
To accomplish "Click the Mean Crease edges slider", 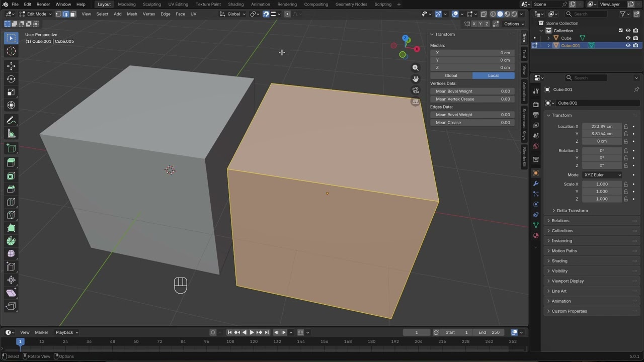I will click(472, 123).
